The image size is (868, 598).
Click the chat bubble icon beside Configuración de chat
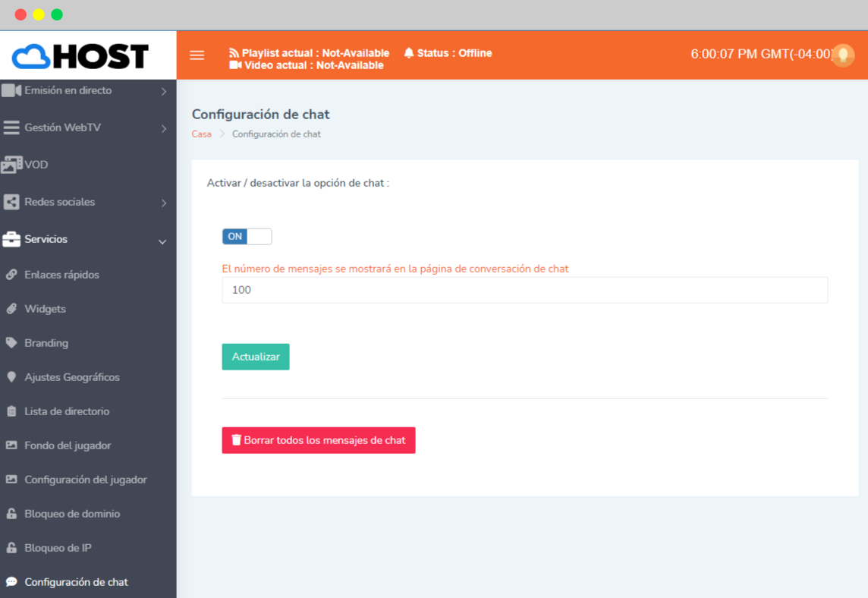point(11,582)
